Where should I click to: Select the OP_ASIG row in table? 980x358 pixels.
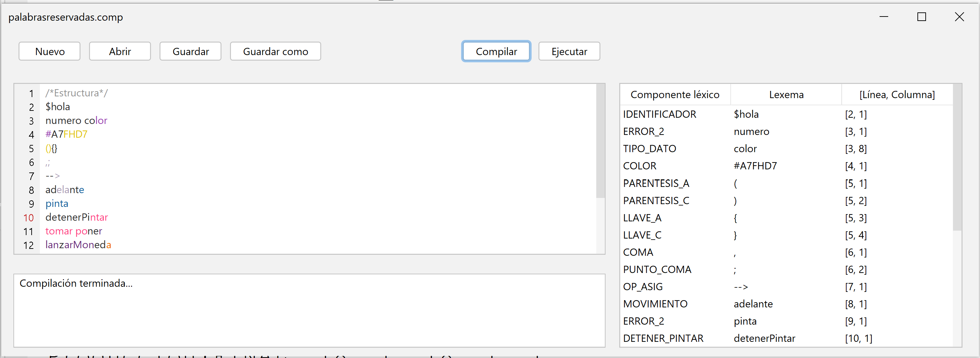point(786,286)
